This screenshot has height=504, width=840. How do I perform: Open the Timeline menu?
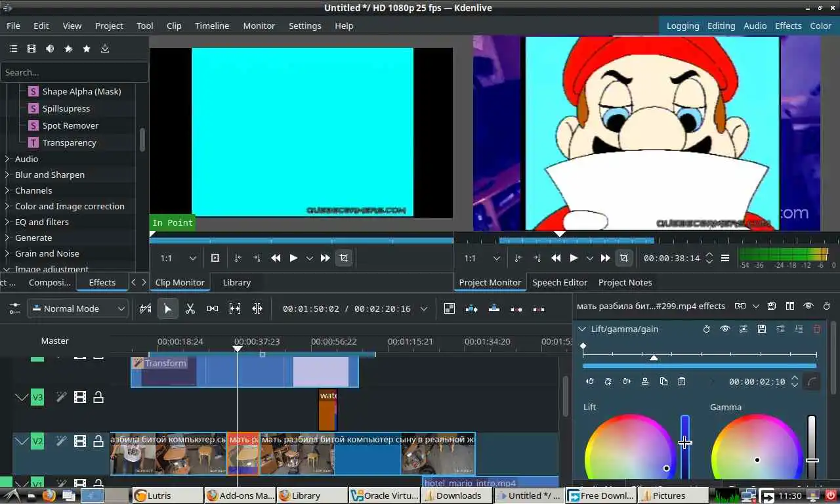coord(211,26)
